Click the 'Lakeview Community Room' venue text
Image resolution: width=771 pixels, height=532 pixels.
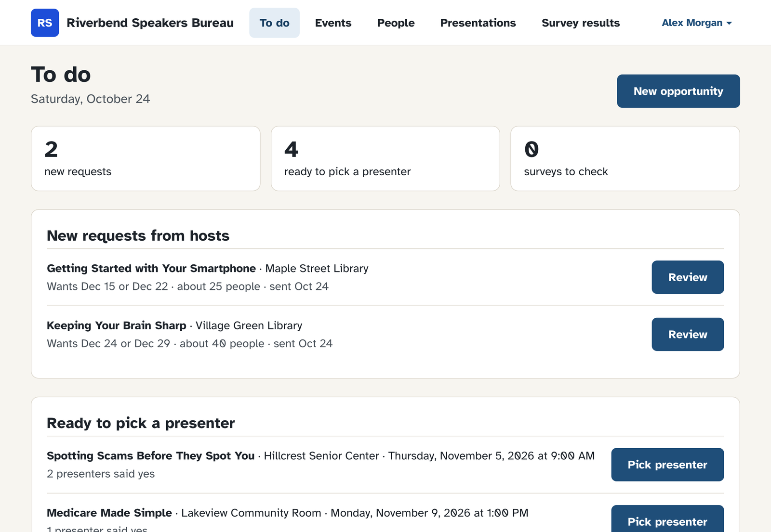251,513
